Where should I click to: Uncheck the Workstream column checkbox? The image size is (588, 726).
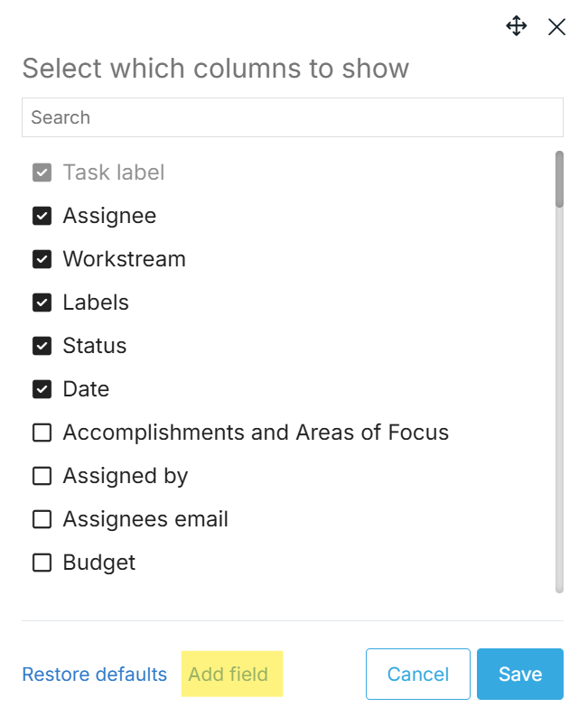click(42, 259)
